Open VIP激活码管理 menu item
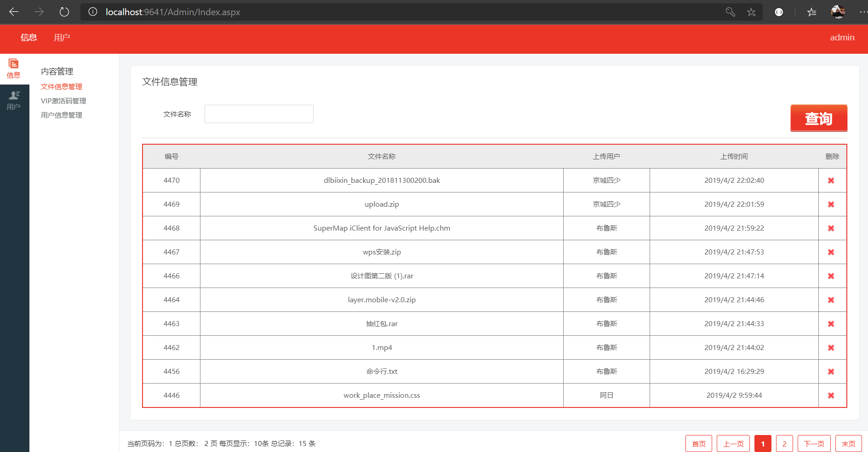868x452 pixels. pyautogui.click(x=63, y=101)
